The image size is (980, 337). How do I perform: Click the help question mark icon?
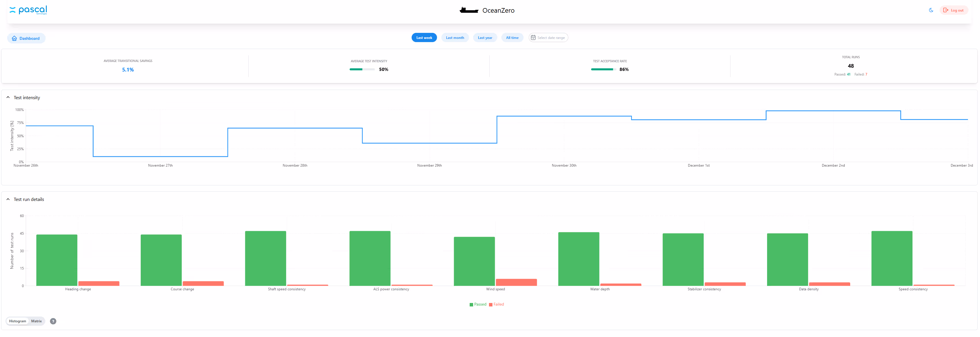pyautogui.click(x=53, y=321)
